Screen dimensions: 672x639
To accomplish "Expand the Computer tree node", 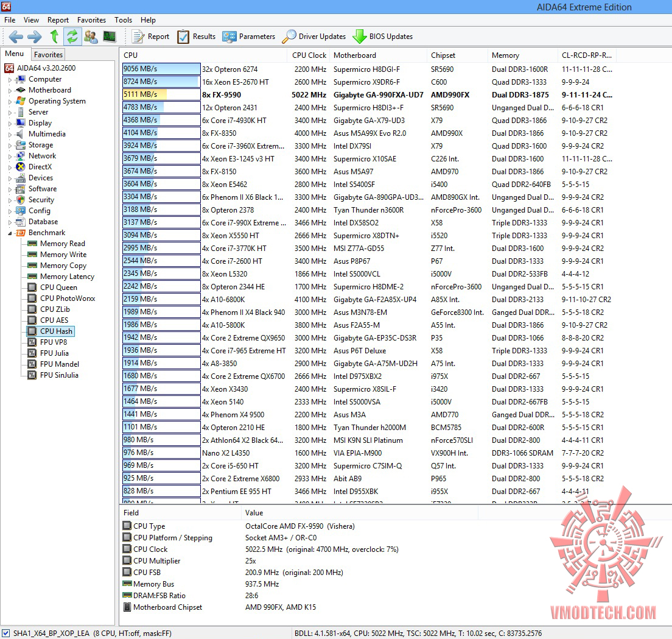I will click(10, 79).
